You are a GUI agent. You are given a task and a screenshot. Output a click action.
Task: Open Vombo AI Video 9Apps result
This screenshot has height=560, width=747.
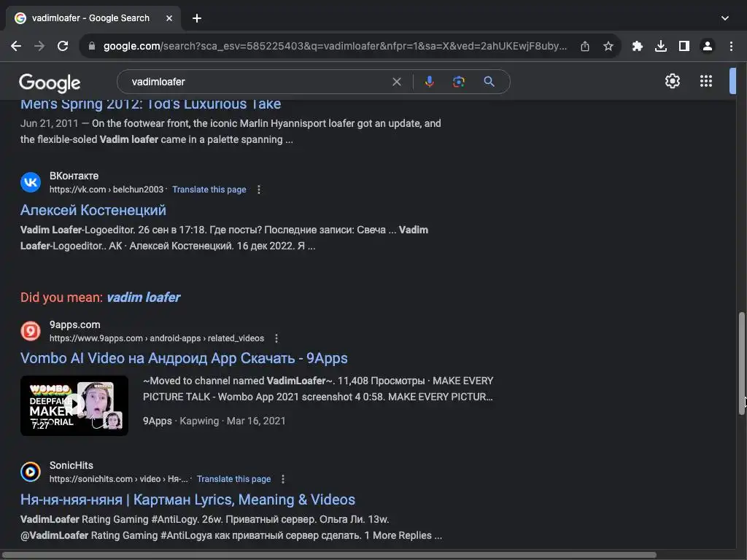click(184, 358)
